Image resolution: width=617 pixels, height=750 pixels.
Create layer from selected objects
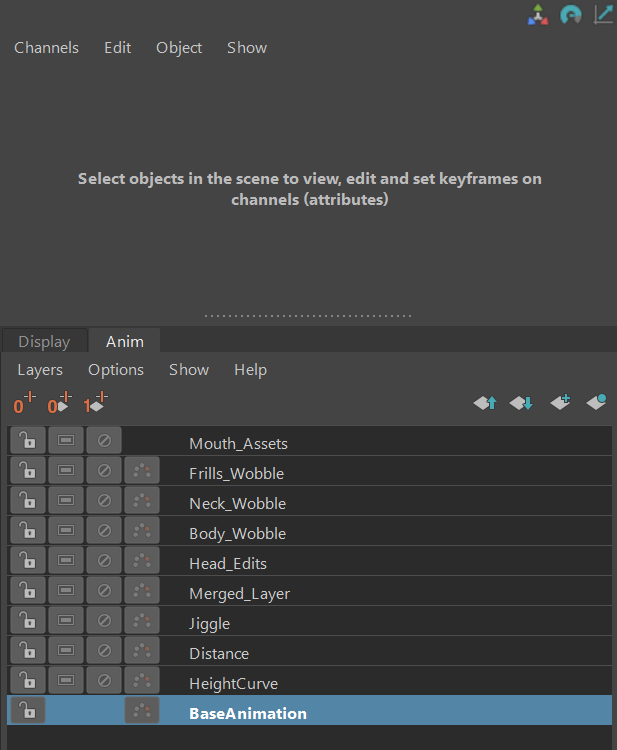pyautogui.click(x=596, y=402)
